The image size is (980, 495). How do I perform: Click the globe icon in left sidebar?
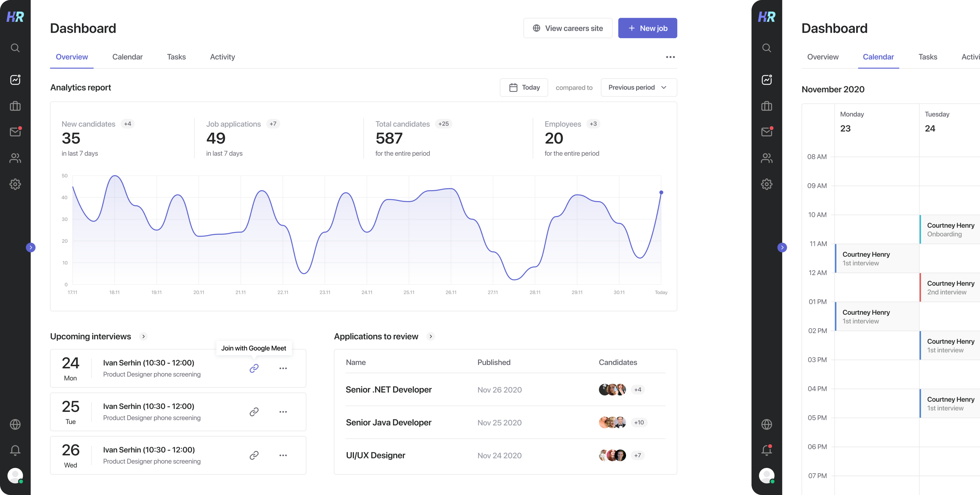(x=15, y=424)
